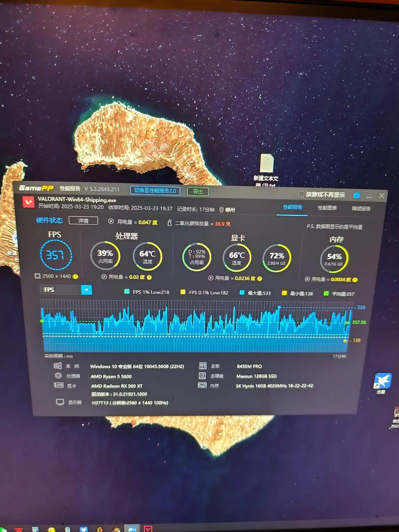This screenshot has width=399, height=532.
Task: Click the location pin icon beside 郴州
Action: pos(221,210)
